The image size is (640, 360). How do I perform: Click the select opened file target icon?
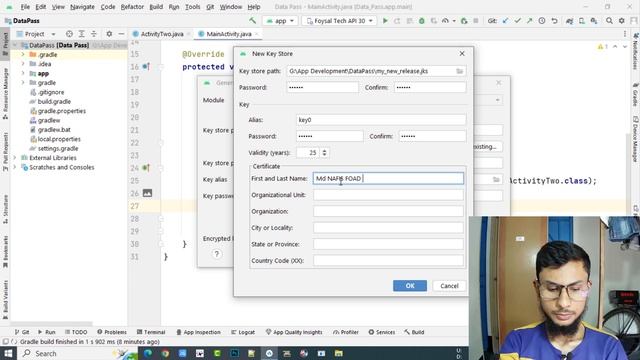69,34
